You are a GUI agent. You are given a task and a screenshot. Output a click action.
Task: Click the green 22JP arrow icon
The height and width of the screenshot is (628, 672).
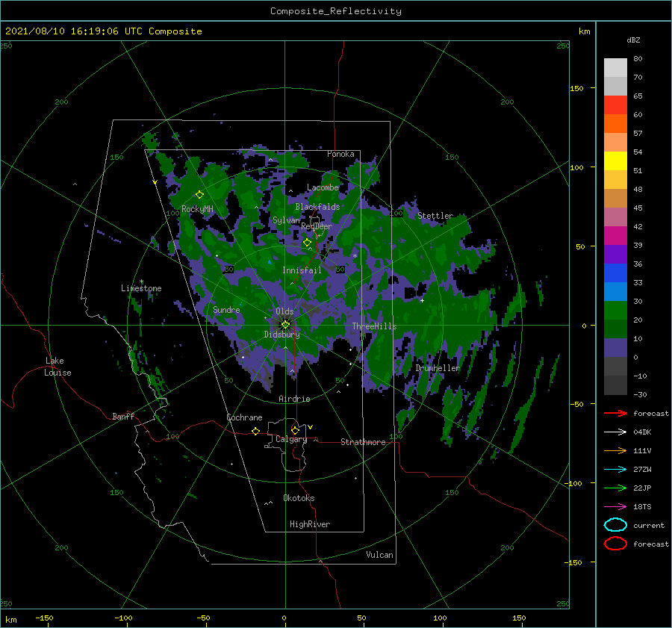point(615,488)
